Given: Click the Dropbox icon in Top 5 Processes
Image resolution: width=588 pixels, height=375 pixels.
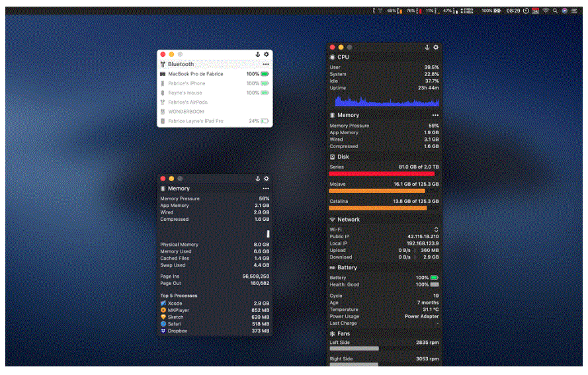Looking at the screenshot, I should click(x=163, y=331).
